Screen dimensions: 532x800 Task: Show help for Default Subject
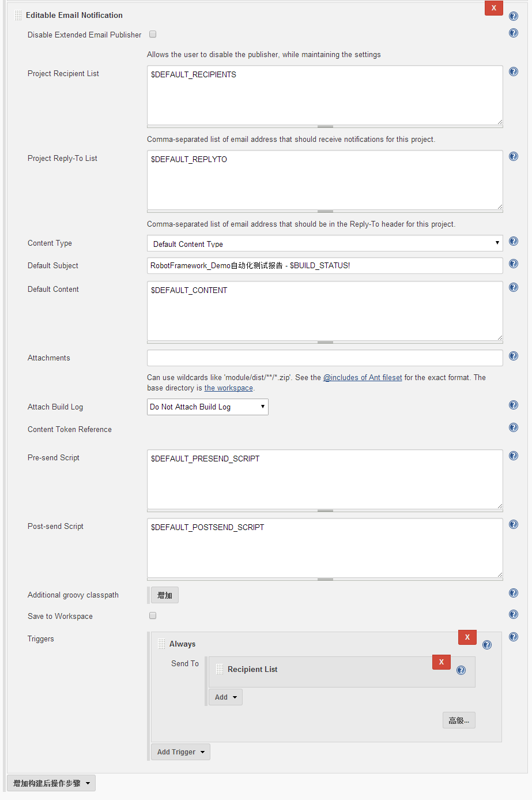click(514, 264)
